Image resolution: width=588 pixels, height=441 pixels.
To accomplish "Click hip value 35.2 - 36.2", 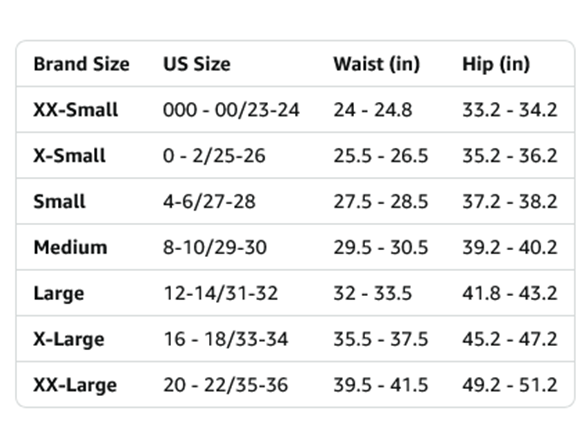I will 510,156.
